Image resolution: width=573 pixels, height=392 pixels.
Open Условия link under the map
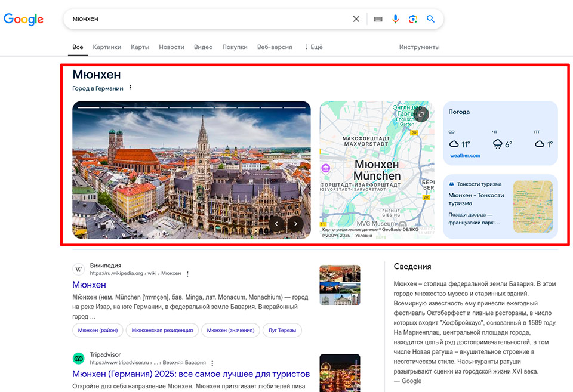coord(363,236)
